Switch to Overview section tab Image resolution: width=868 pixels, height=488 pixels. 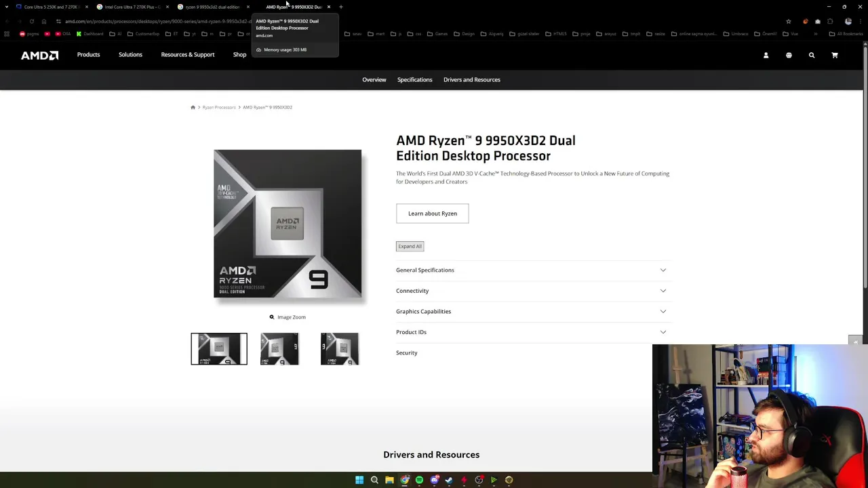point(374,80)
